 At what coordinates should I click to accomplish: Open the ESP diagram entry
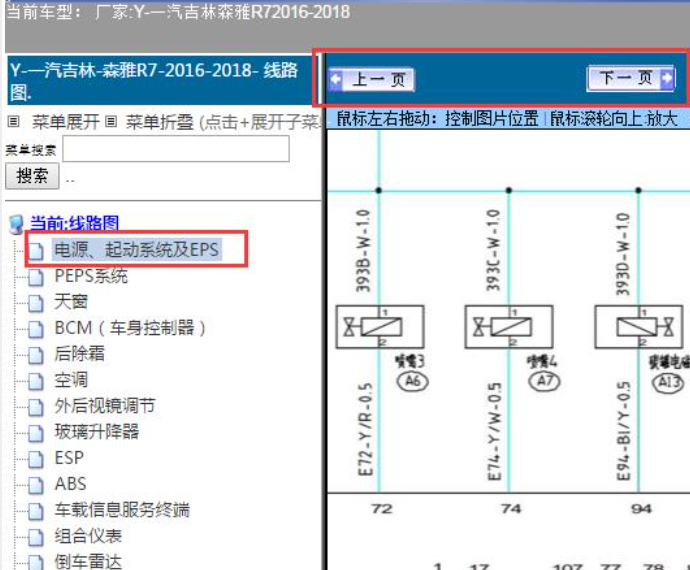(x=69, y=458)
